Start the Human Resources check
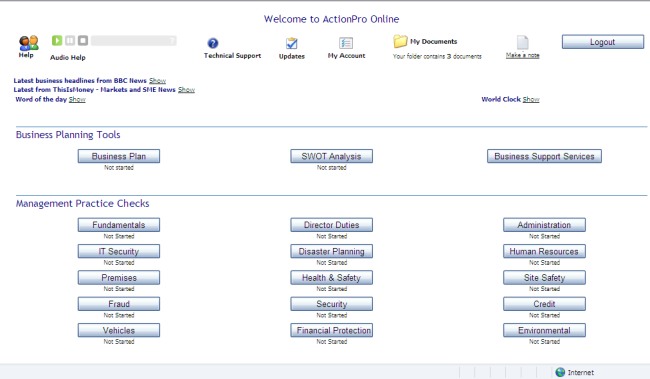The image size is (650, 379). 544,251
